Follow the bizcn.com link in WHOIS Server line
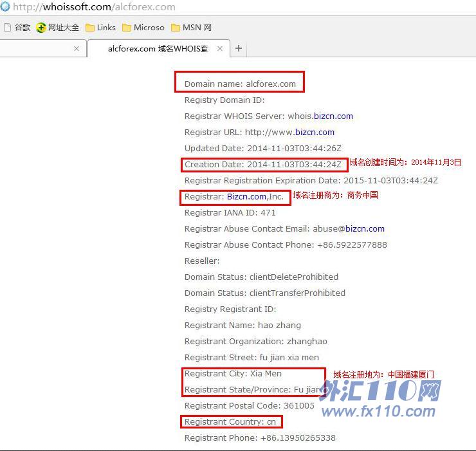476x451 pixels. click(333, 116)
